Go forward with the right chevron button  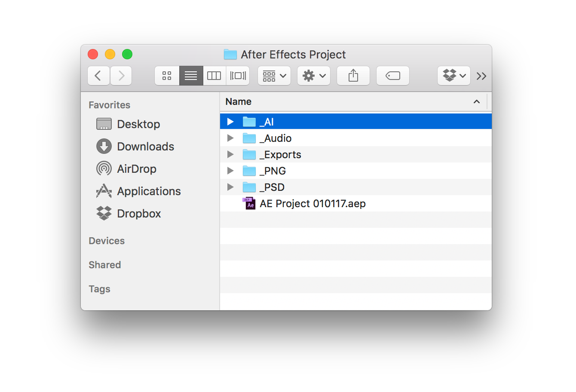(121, 76)
